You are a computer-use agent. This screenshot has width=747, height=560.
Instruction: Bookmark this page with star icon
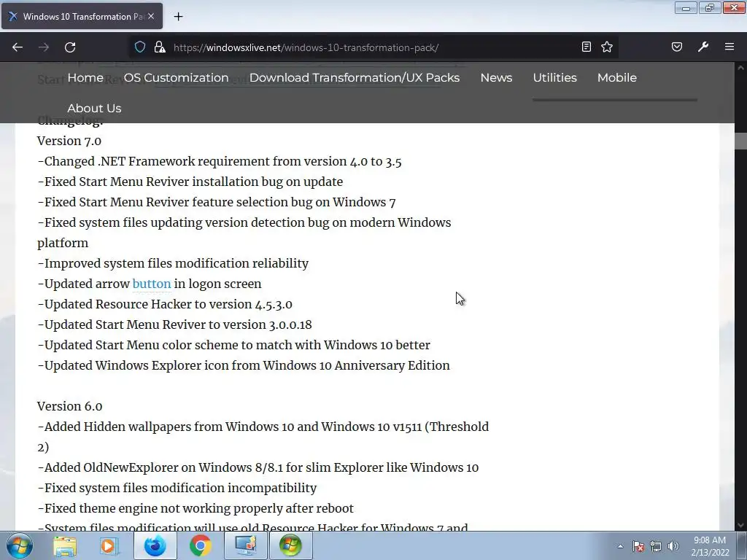(607, 47)
